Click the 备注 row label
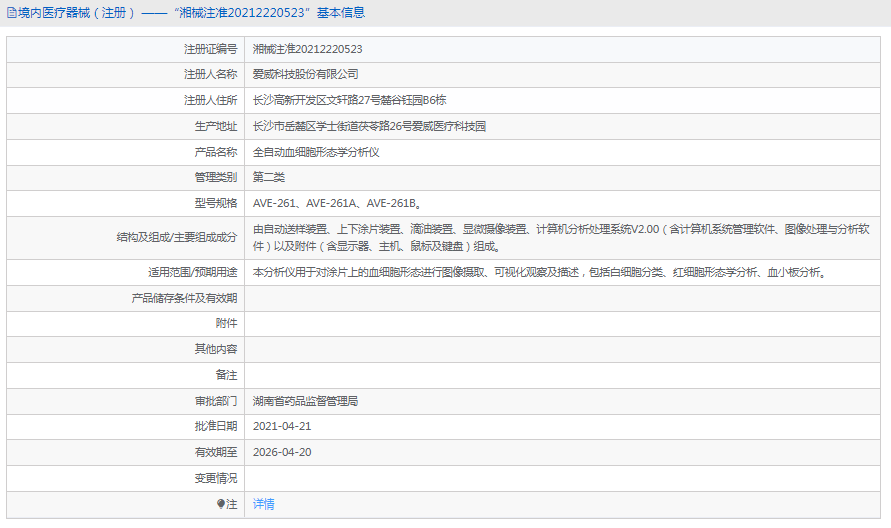The image size is (891, 528). 226,375
